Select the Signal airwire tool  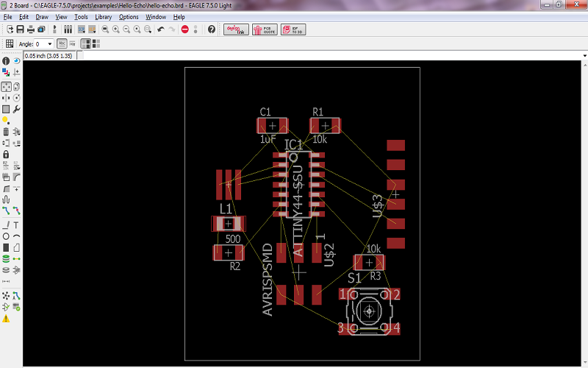(16, 259)
